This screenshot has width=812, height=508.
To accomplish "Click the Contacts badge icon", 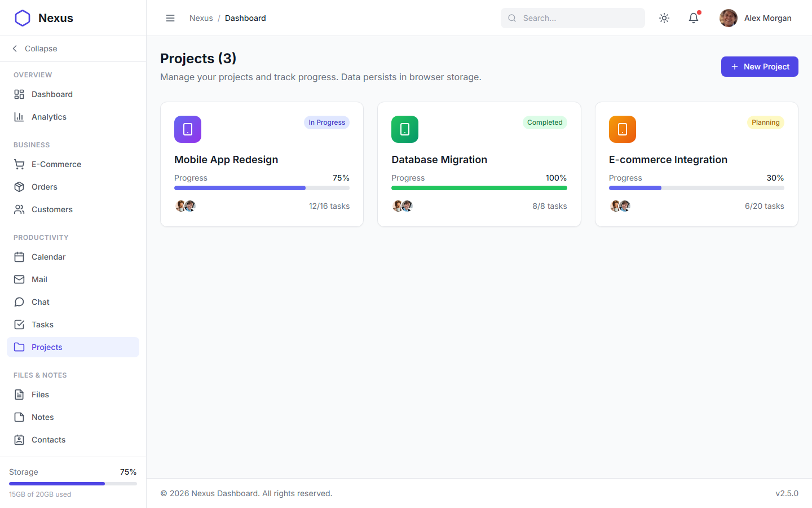I will 19,440.
